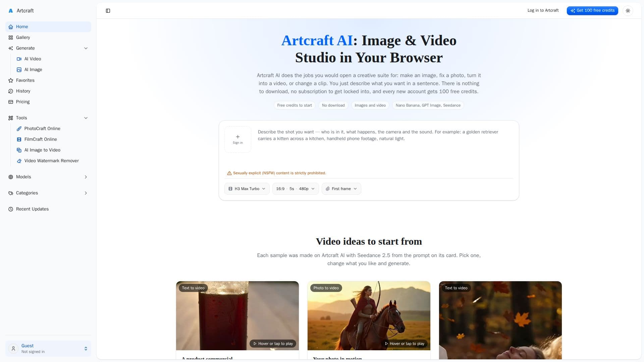Image resolution: width=644 pixels, height=362 pixels.
Task: Open AI Video generator
Action: tap(52, 59)
